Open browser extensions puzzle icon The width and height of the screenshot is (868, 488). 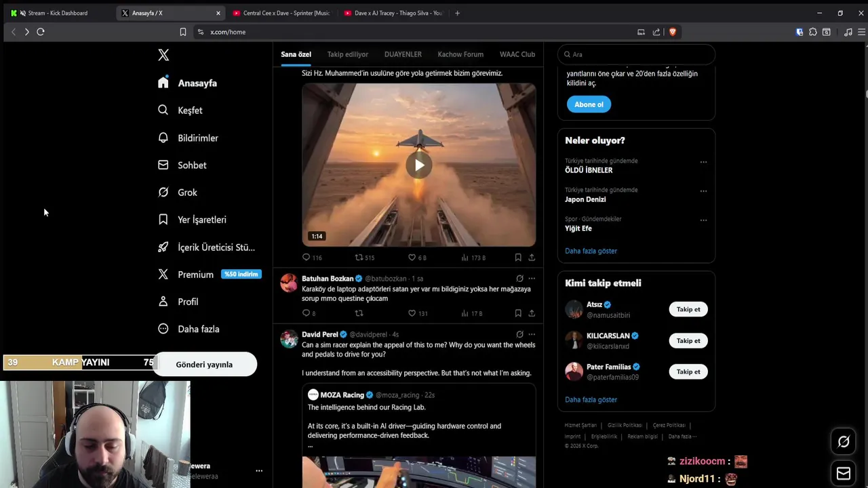click(x=812, y=32)
